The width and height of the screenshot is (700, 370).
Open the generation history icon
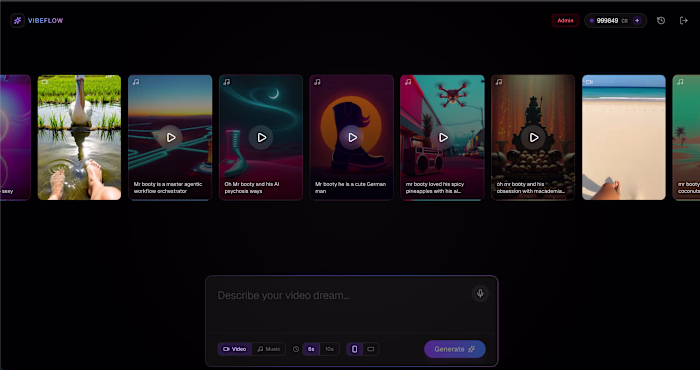tap(661, 21)
